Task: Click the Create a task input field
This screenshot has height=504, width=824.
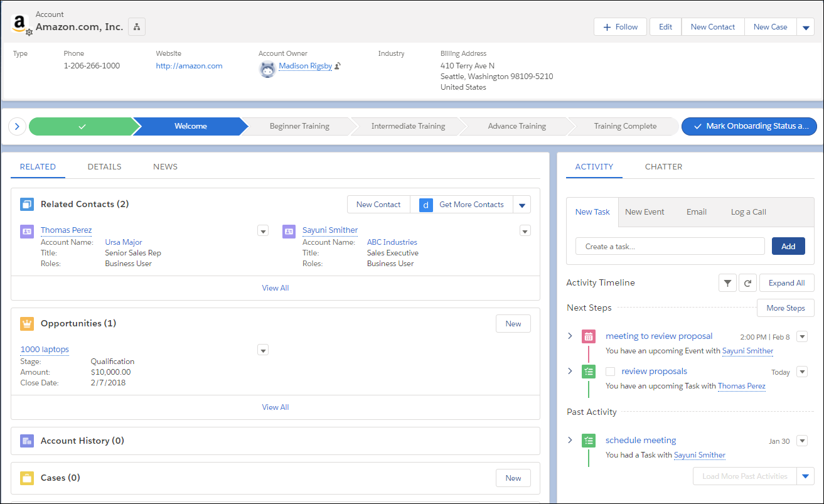Action: 669,245
